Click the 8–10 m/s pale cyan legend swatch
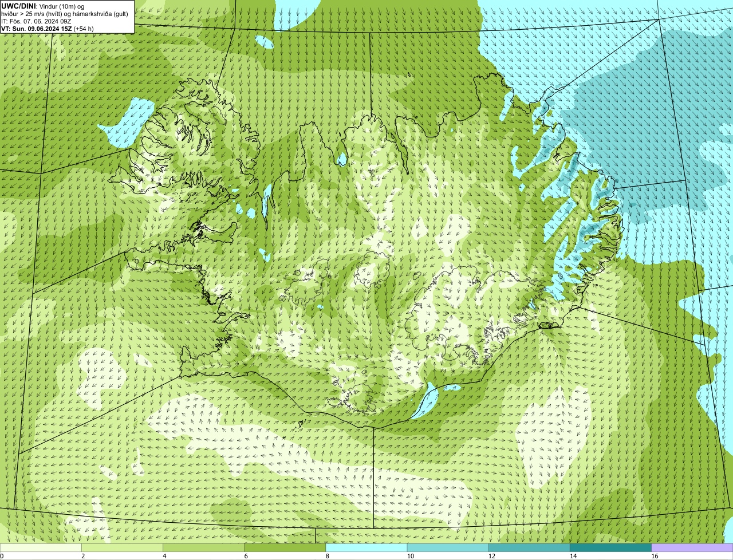 tap(366, 547)
